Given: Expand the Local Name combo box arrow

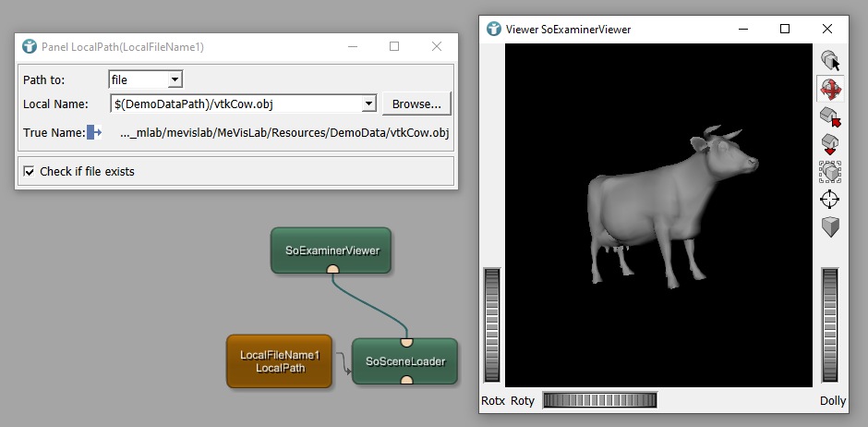Looking at the screenshot, I should tap(369, 104).
